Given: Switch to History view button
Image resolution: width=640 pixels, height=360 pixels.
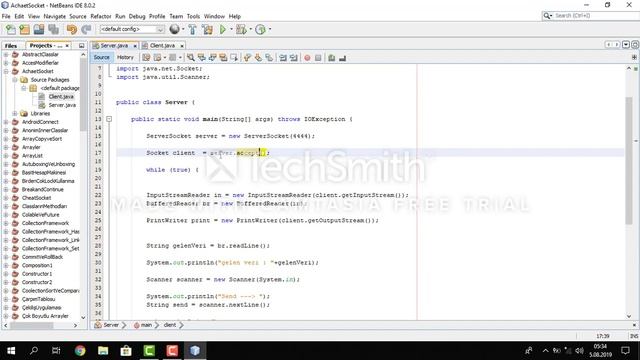Looking at the screenshot, I should [x=125, y=58].
